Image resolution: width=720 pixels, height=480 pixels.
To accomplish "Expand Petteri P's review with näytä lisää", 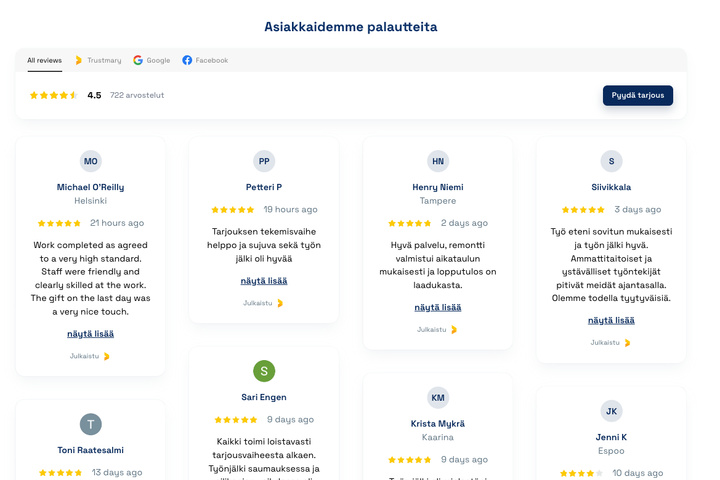I will 264,281.
